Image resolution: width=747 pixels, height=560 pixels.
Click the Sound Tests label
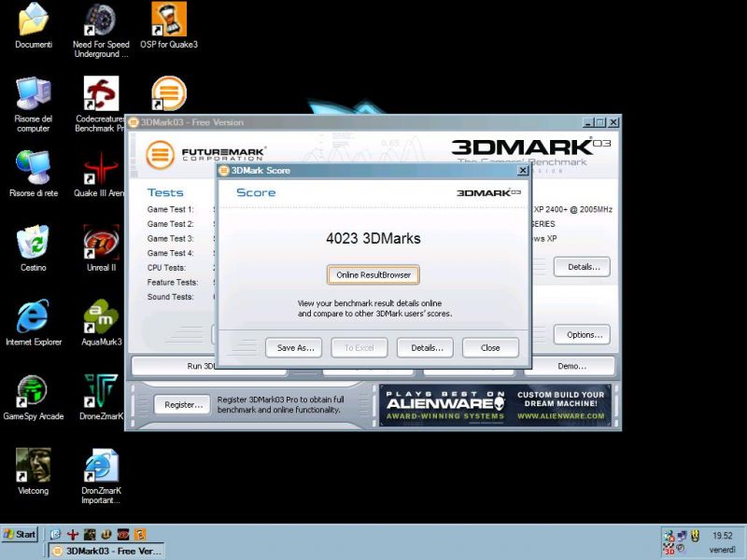pos(171,297)
